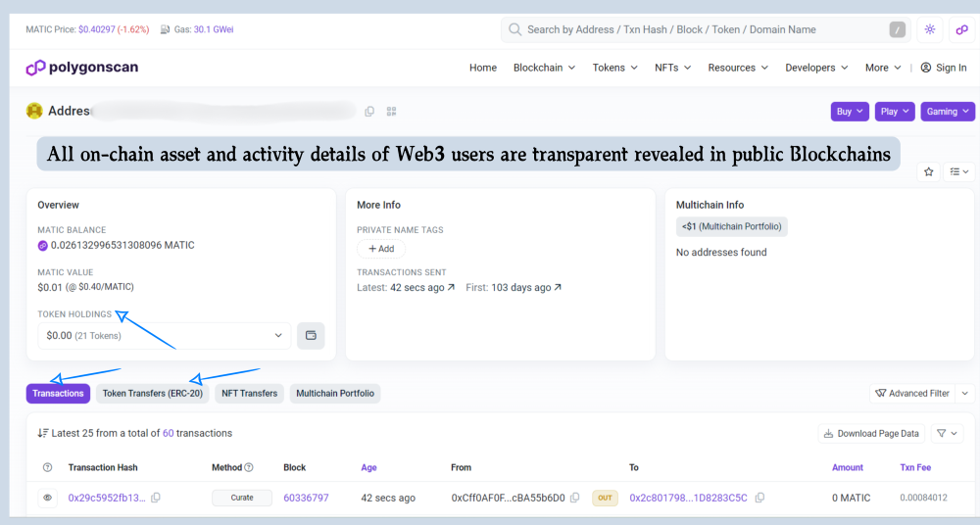The height and width of the screenshot is (525, 980).
Task: Click the 0.00084012 txn fee value
Action: [924, 499]
